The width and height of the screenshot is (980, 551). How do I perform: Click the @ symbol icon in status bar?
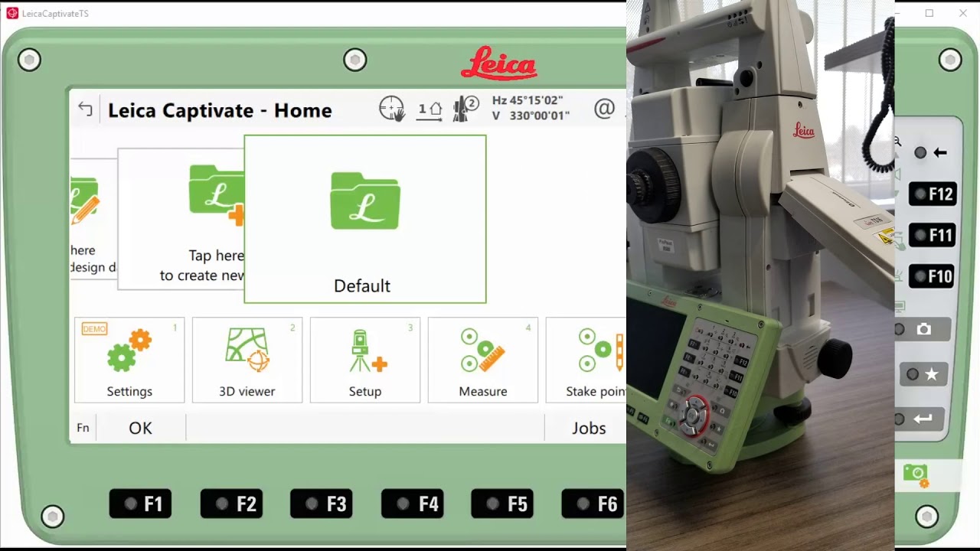[604, 109]
